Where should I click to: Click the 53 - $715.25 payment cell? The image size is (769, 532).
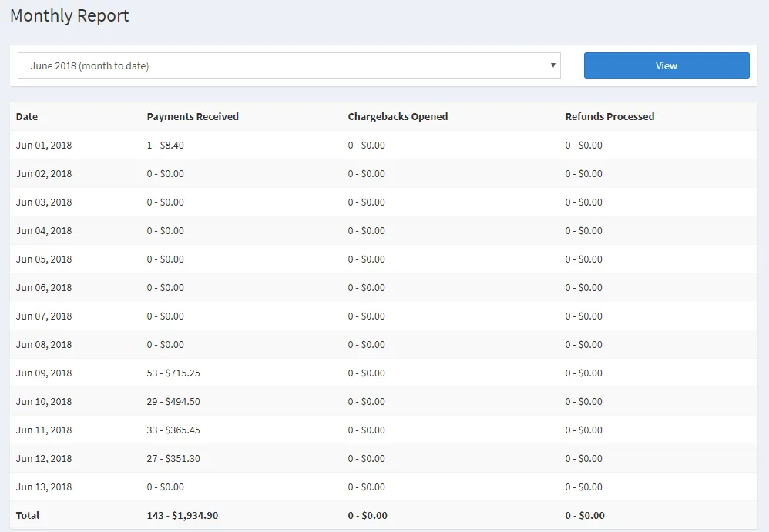click(x=173, y=373)
